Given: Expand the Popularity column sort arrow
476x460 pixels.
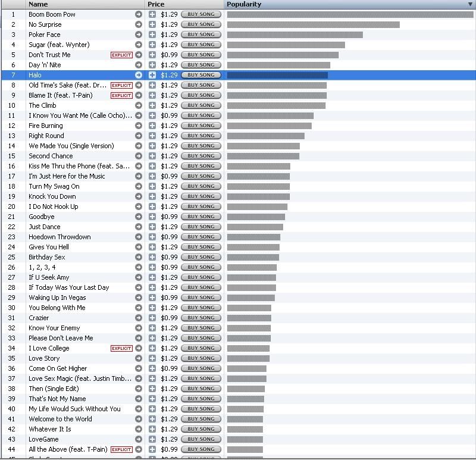Looking at the screenshot, I should (471, 4).
